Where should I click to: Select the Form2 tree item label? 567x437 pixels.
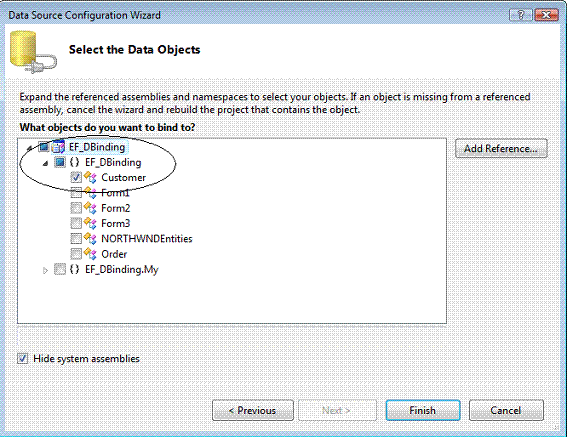(116, 208)
